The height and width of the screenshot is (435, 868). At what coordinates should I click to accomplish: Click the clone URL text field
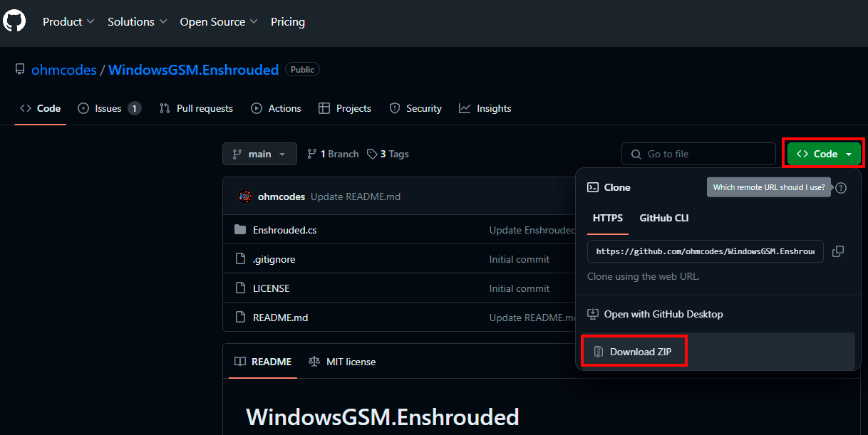tap(706, 251)
